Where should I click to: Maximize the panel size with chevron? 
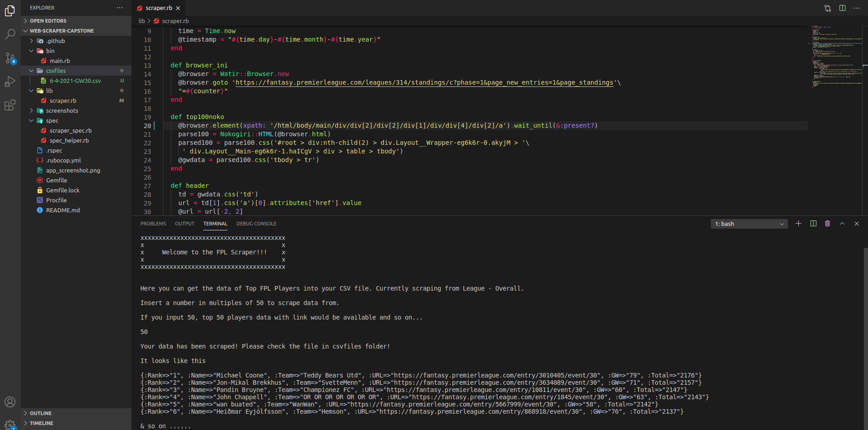[x=842, y=224]
